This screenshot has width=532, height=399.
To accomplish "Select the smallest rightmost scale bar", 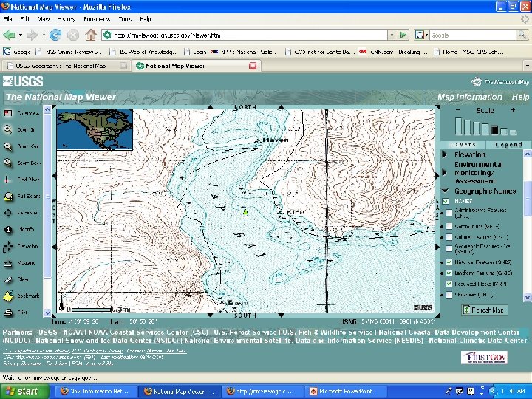I will tap(513, 132).
